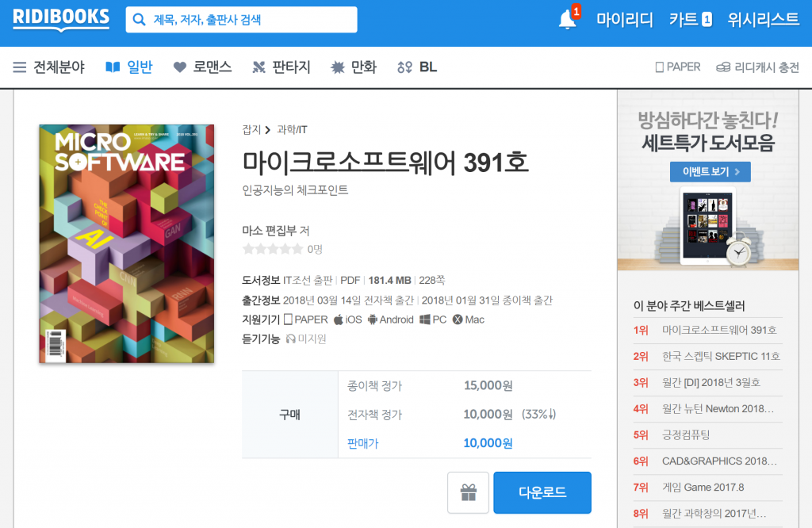
Task: Open 마이리디 page
Action: (625, 20)
